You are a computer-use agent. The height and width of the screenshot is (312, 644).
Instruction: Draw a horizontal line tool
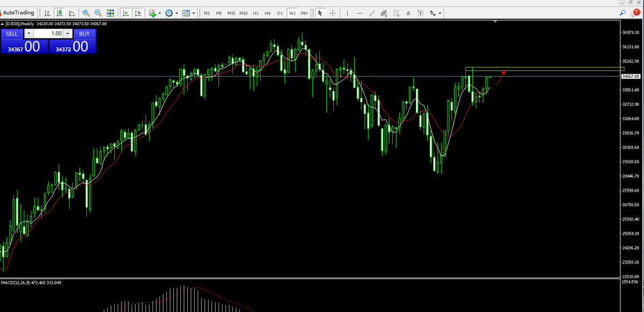point(360,13)
